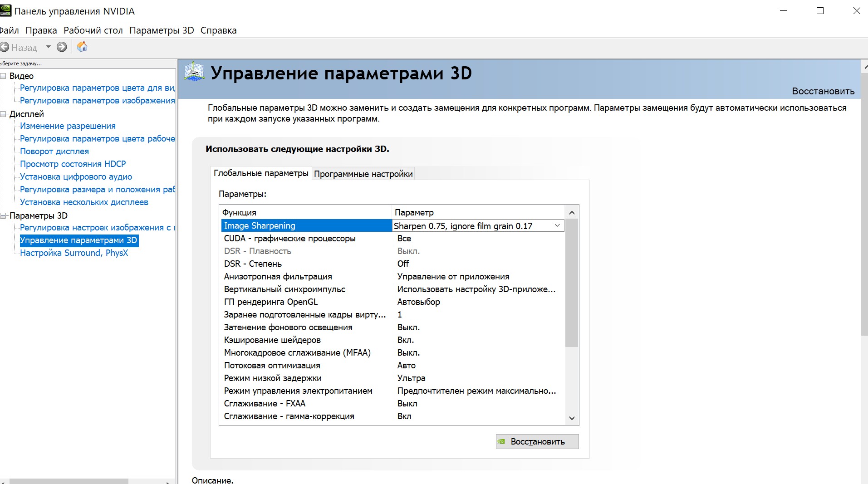This screenshot has width=868, height=484.
Task: Open the Back history dropdown arrow
Action: point(48,47)
